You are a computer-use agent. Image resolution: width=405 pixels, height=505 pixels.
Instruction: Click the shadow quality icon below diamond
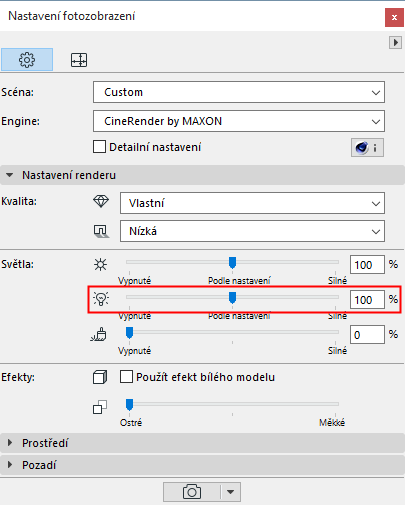pos(101,231)
